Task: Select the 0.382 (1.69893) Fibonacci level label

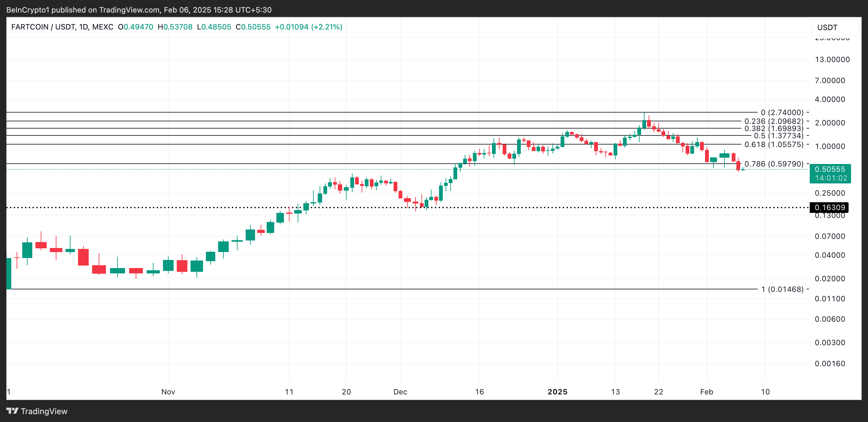Action: coord(774,129)
